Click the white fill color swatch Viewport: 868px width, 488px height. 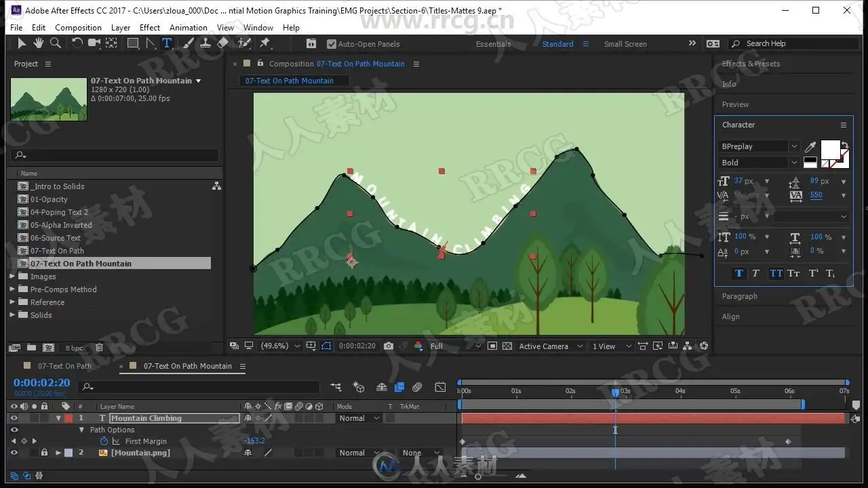click(830, 149)
